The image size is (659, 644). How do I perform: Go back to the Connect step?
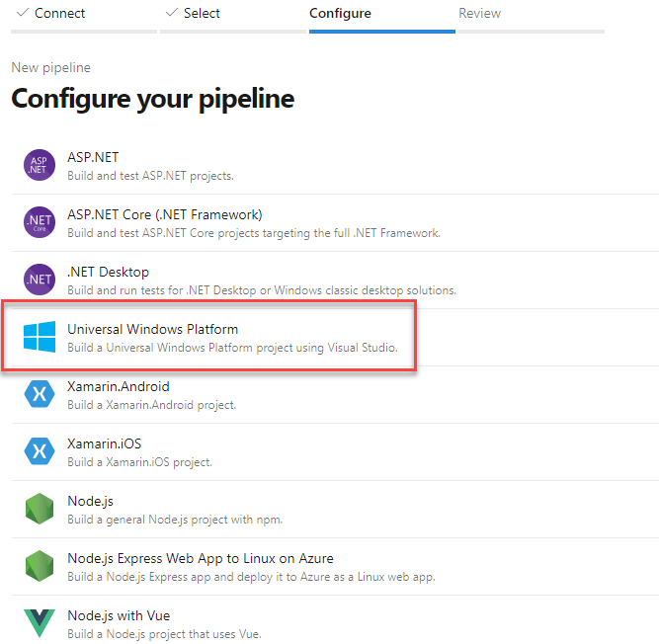(59, 14)
